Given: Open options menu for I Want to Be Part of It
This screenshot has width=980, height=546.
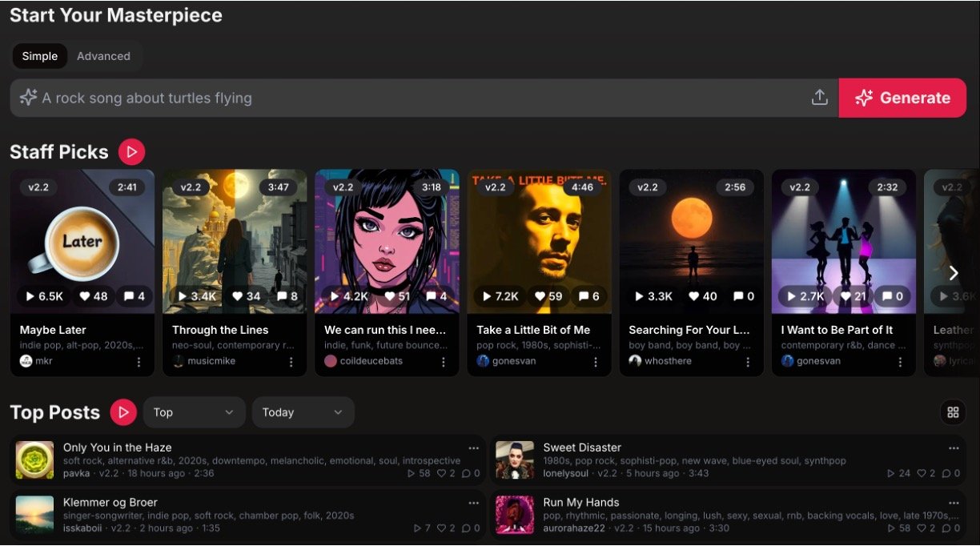Looking at the screenshot, I should 900,362.
